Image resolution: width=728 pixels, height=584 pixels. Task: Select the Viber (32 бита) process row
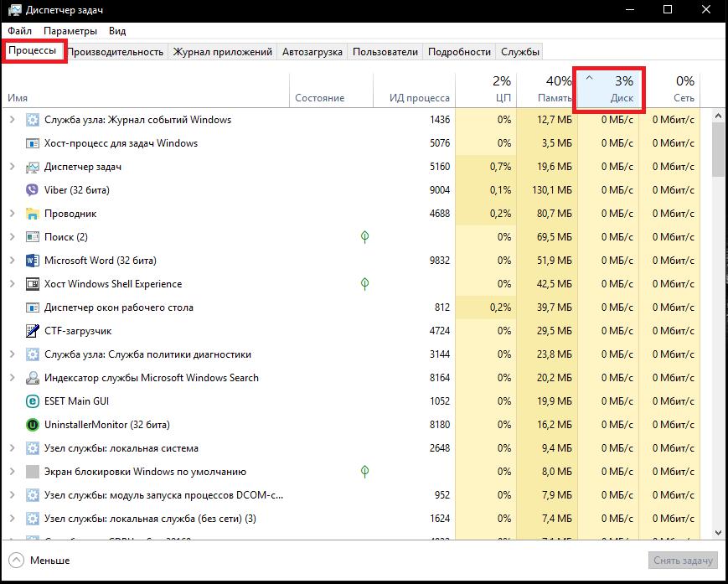[352, 190]
